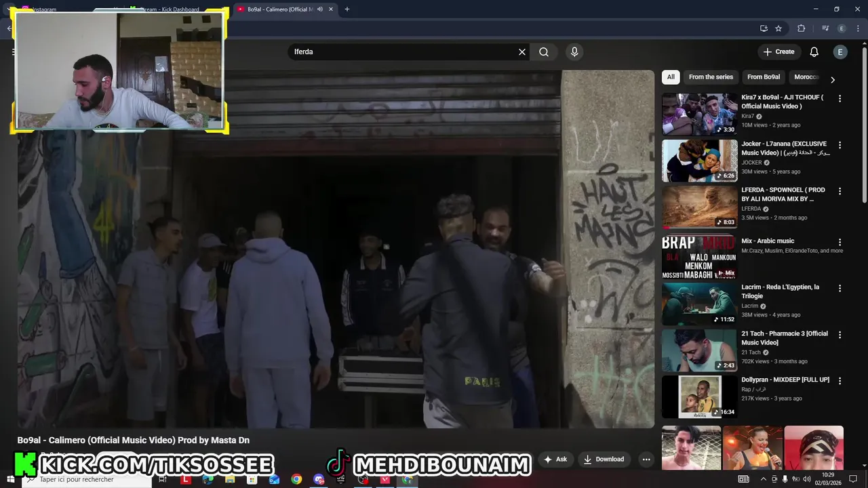Click the Lacrim video thumbnail

699,304
